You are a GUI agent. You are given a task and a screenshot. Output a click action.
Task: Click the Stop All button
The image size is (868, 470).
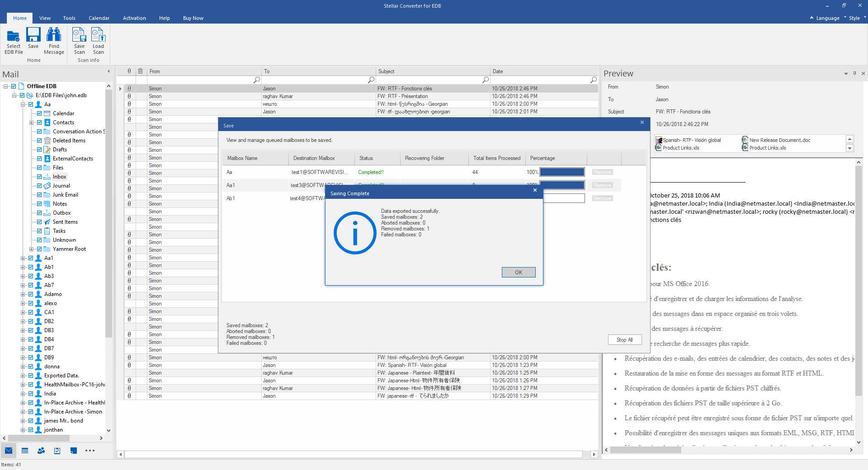[x=625, y=340]
